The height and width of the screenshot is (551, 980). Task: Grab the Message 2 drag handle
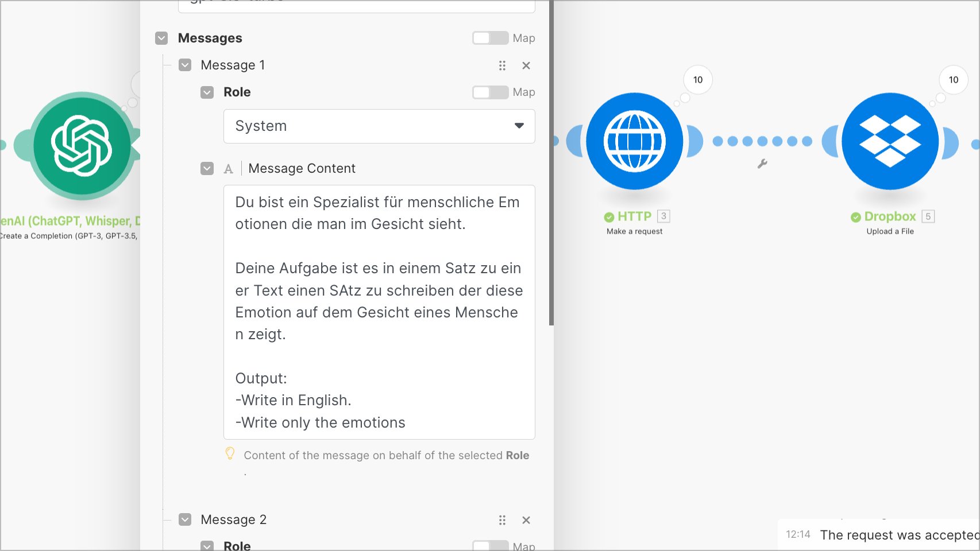pos(502,520)
